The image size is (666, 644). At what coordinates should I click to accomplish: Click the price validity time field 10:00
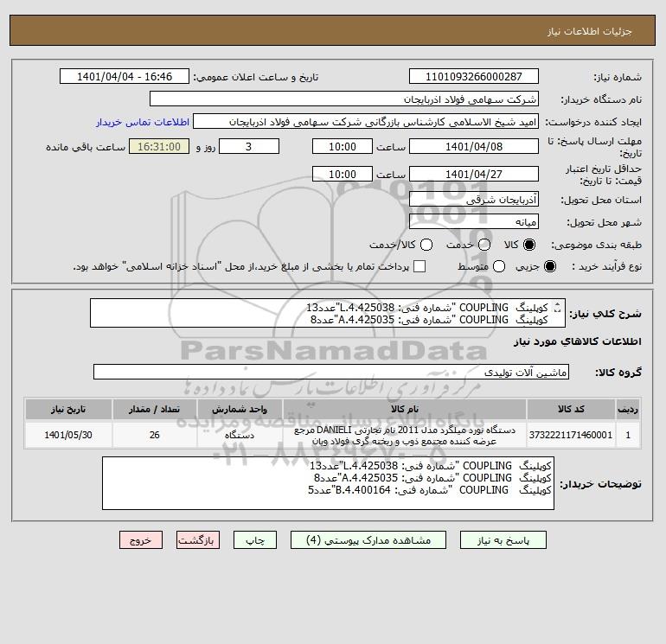[343, 174]
